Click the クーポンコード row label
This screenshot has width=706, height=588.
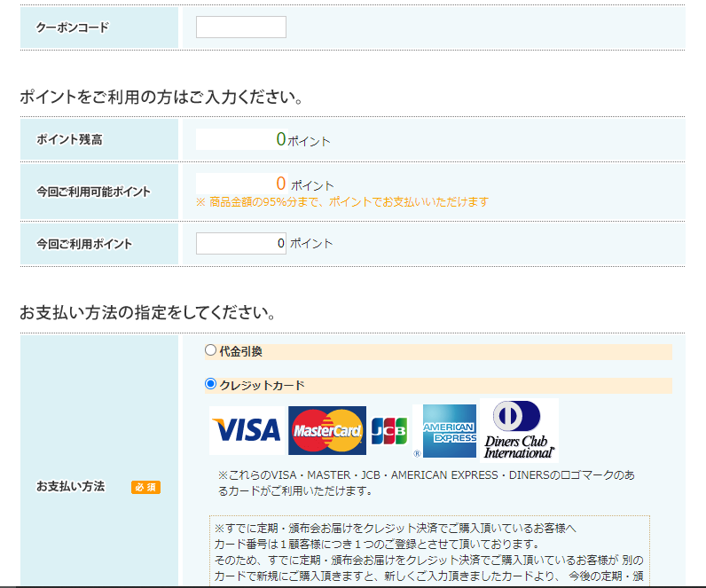click(x=73, y=27)
